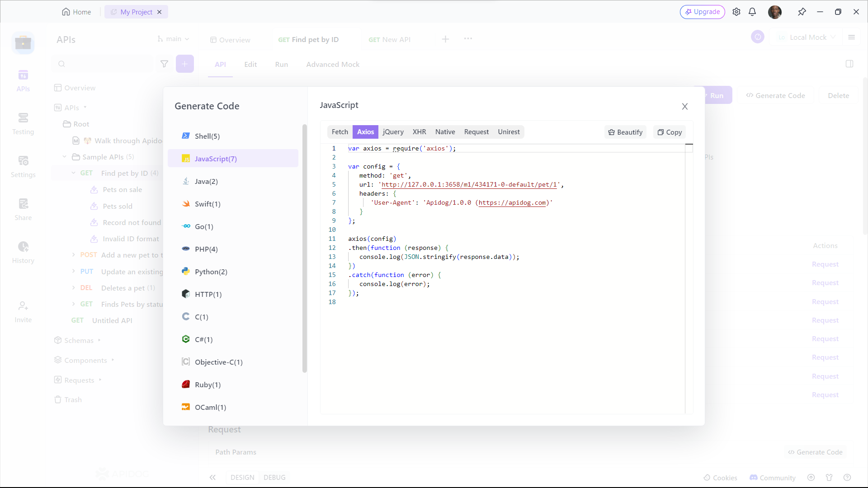Select the Swift language icon

[x=186, y=204]
